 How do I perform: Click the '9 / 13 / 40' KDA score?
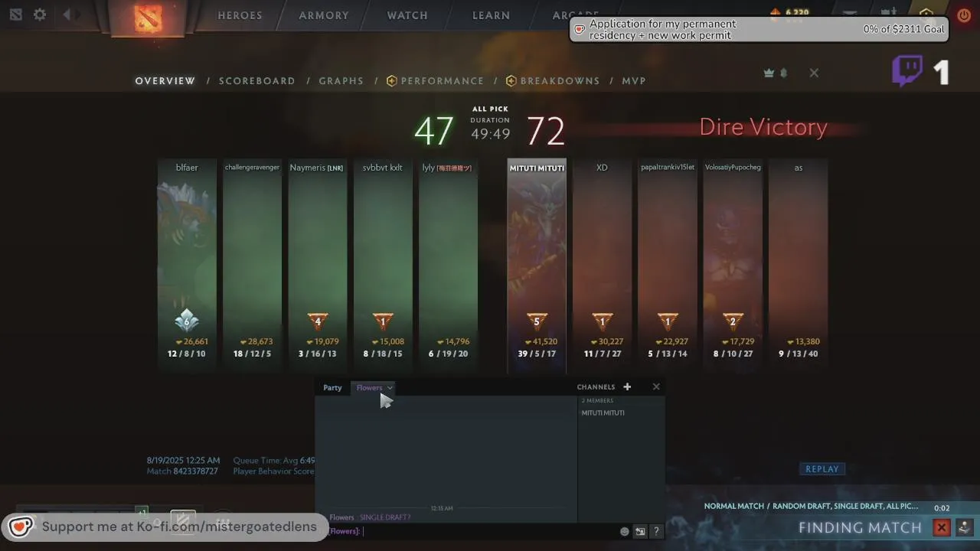coord(798,354)
